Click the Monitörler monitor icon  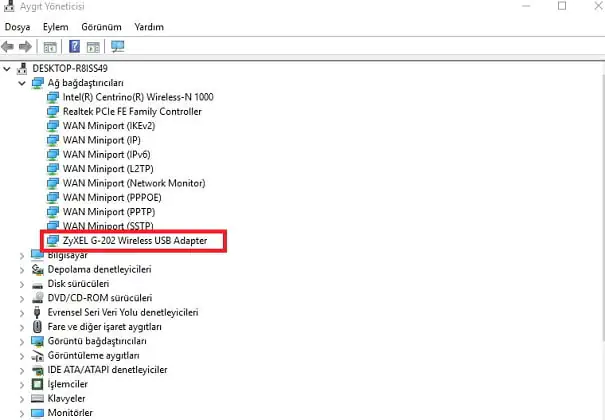pyautogui.click(x=37, y=413)
